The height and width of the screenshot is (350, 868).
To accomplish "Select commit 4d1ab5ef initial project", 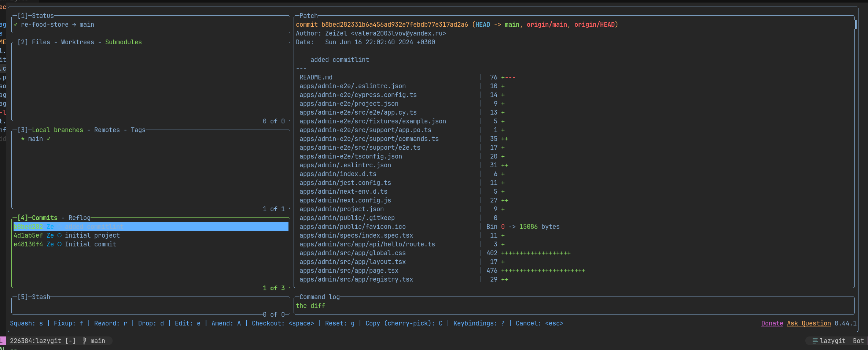I will click(x=151, y=235).
